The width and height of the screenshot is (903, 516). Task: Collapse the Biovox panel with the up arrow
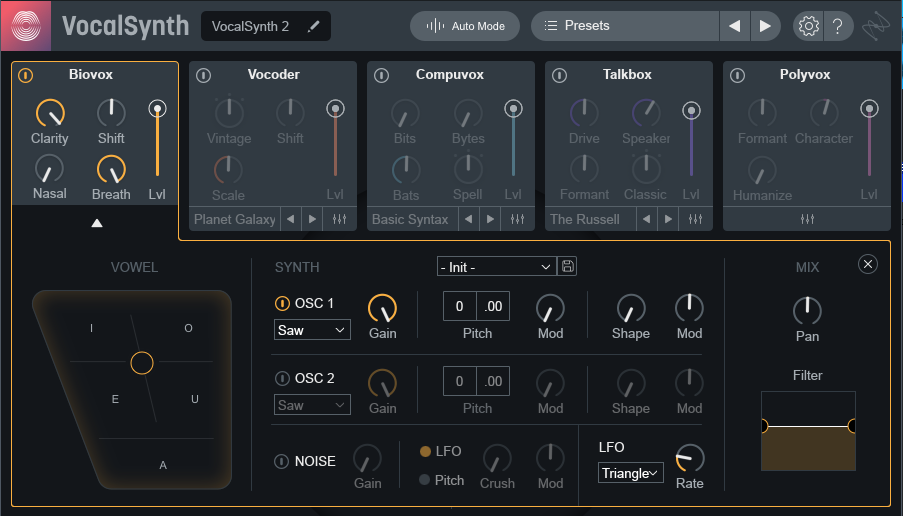click(x=97, y=223)
